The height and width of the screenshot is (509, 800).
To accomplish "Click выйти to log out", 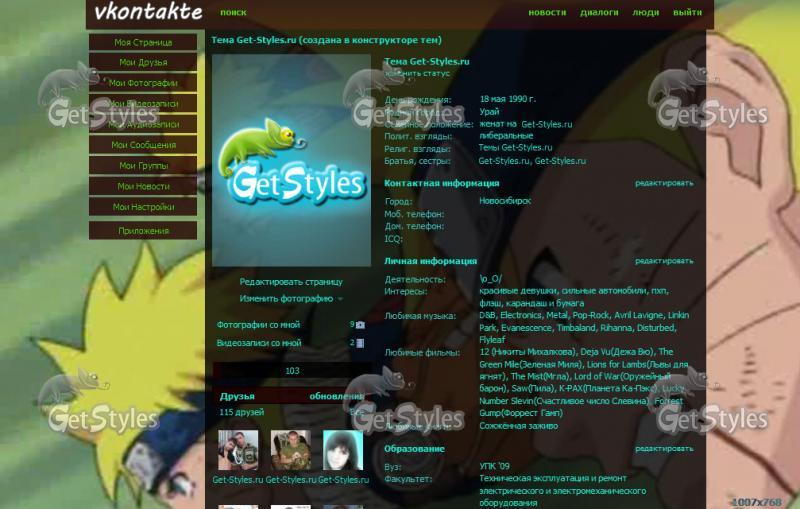I will tap(687, 12).
